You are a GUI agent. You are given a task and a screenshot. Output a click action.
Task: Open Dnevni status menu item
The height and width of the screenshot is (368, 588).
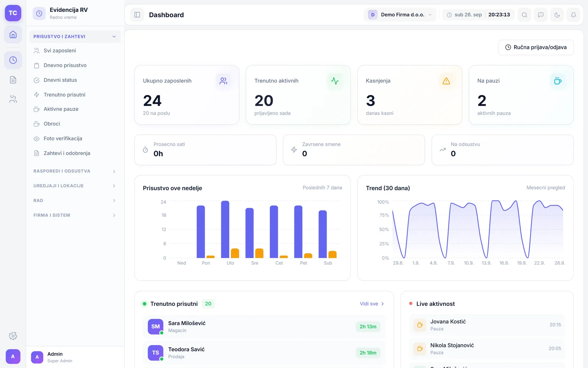pyautogui.click(x=75, y=80)
